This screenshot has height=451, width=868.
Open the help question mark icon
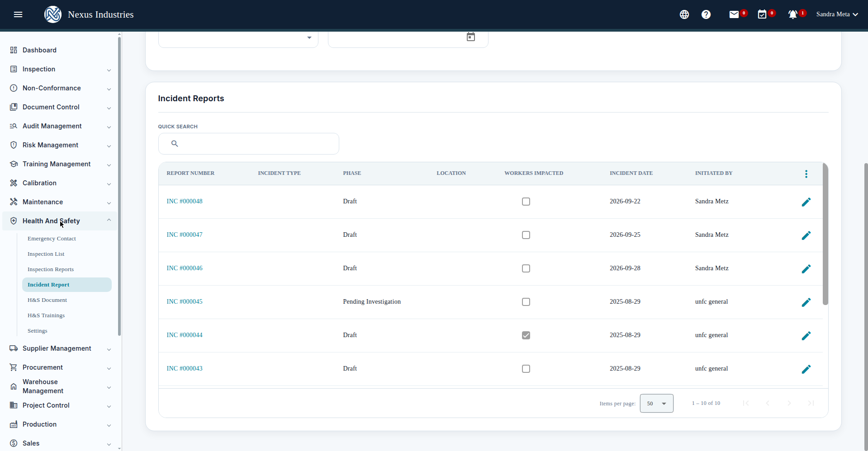point(706,14)
